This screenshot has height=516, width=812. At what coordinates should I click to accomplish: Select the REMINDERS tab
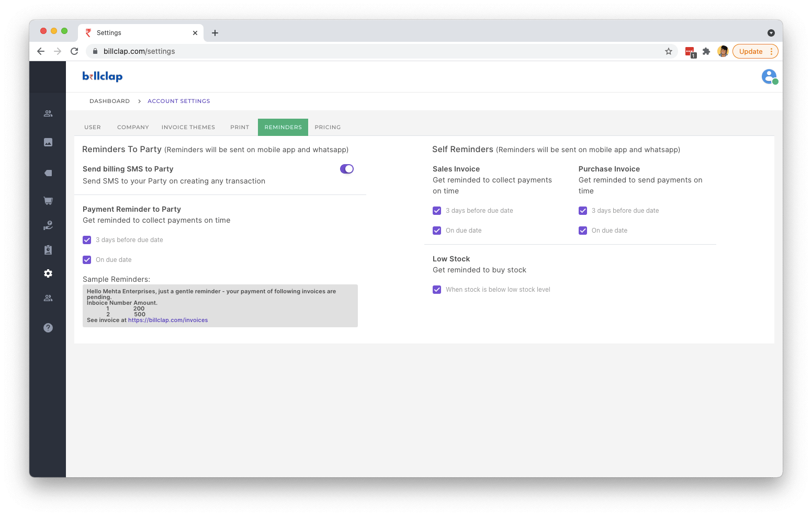pos(283,127)
